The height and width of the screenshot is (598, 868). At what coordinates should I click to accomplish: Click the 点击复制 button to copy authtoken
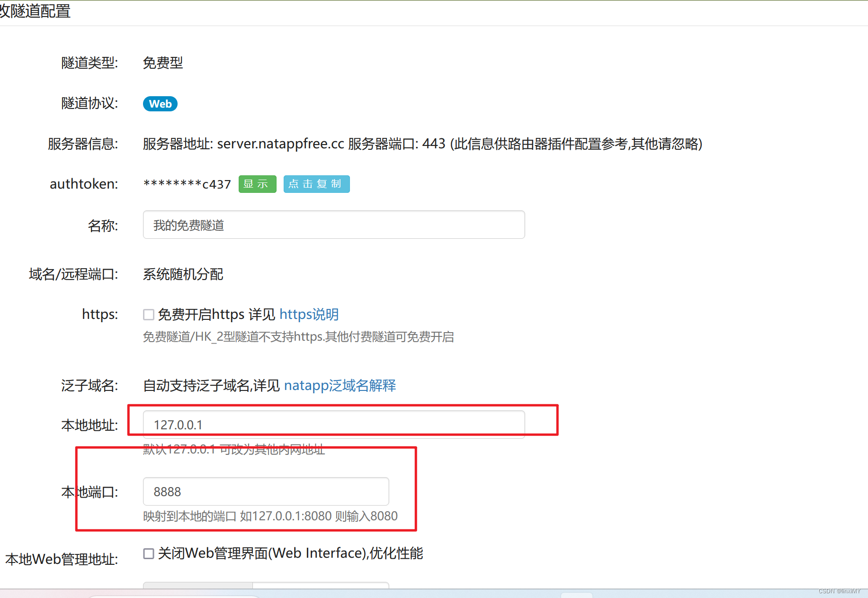pyautogui.click(x=316, y=184)
